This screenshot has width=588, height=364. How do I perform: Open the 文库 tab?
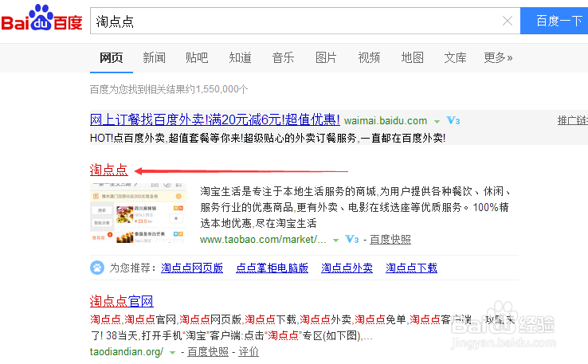455,57
